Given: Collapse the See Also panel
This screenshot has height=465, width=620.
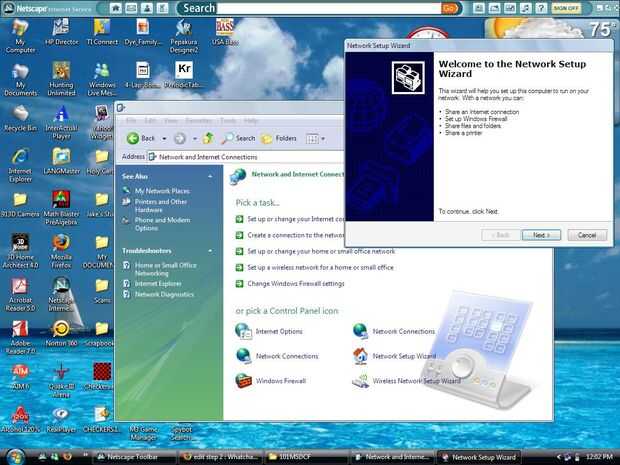Looking at the screenshot, I should [x=210, y=176].
